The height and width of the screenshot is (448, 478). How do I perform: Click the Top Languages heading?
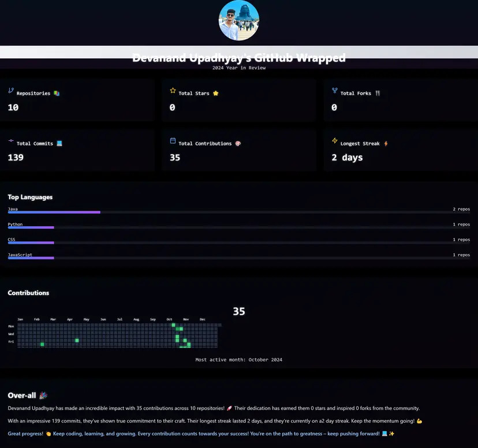point(30,197)
